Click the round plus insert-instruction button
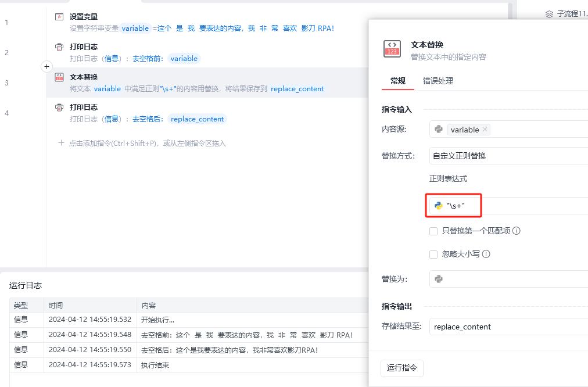The width and height of the screenshot is (588, 387). coord(47,67)
